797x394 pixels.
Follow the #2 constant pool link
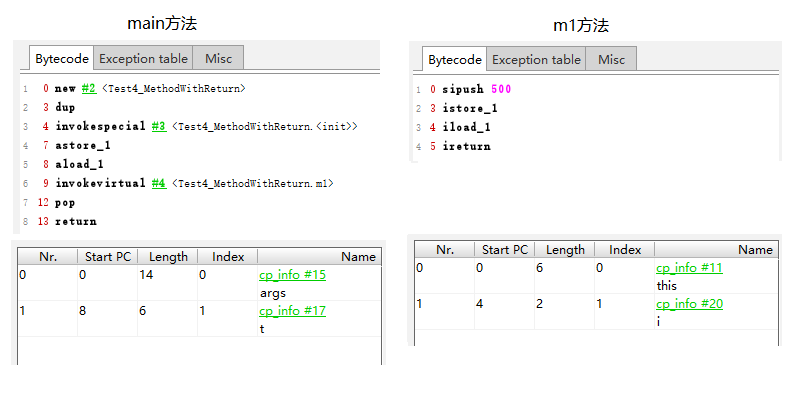pyautogui.click(x=88, y=88)
